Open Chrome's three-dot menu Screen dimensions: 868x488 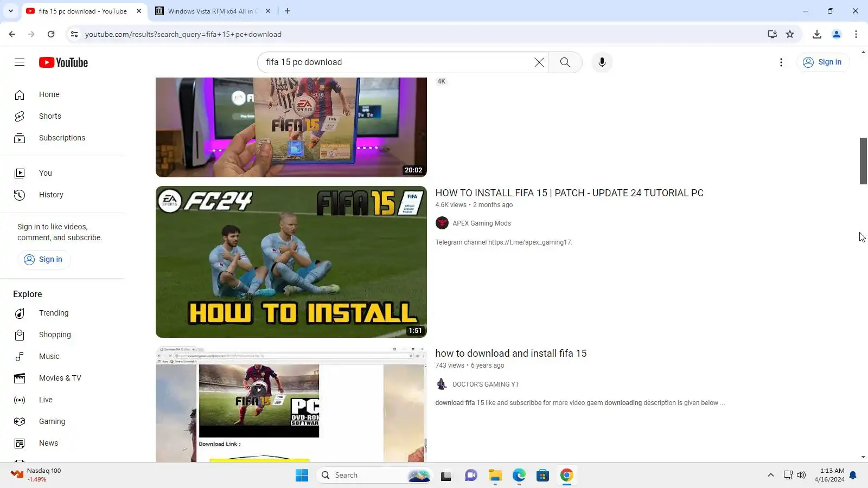tap(856, 34)
